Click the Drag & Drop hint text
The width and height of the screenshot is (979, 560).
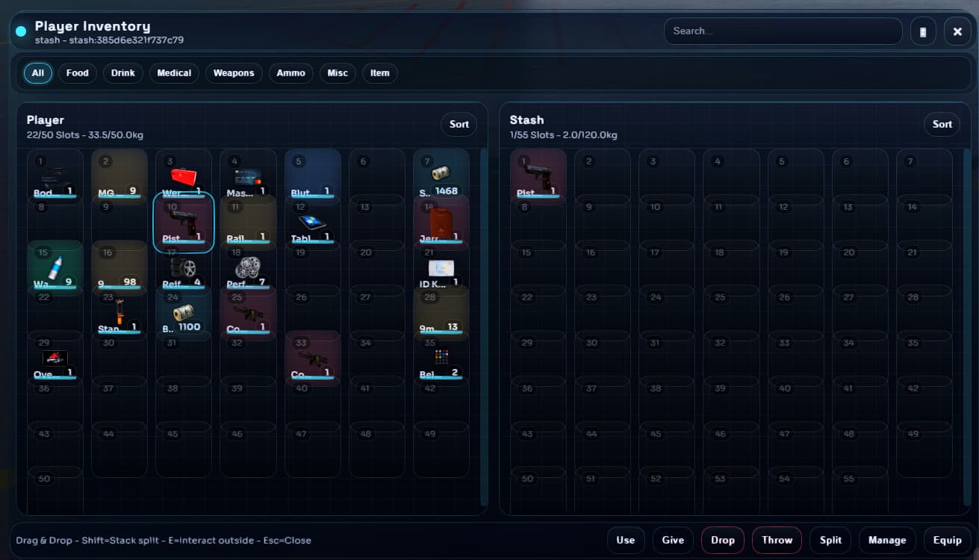coord(164,541)
